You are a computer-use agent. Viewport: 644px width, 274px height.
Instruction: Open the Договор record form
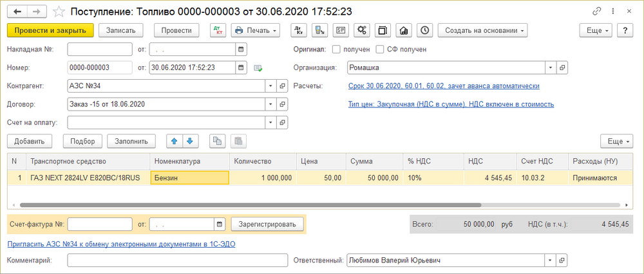(x=282, y=104)
